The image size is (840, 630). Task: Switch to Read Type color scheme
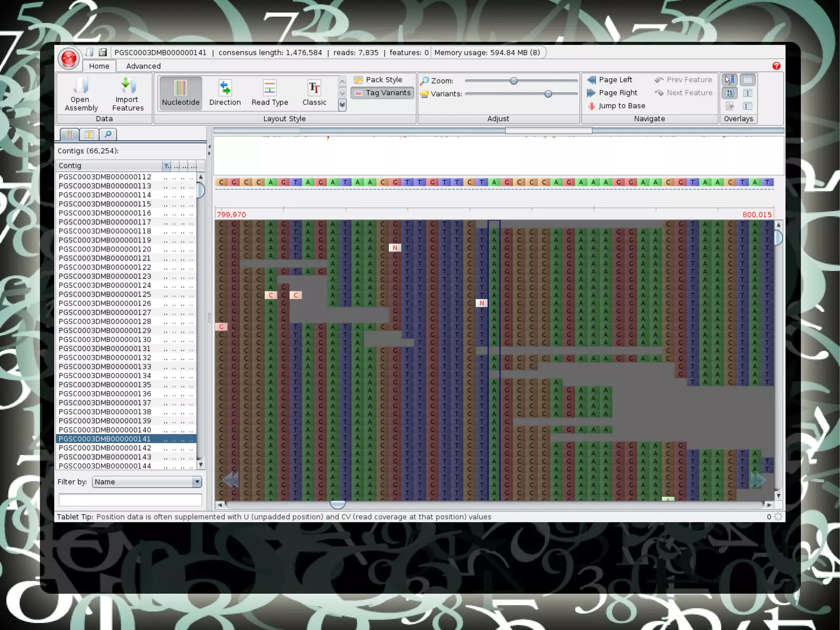pyautogui.click(x=269, y=93)
